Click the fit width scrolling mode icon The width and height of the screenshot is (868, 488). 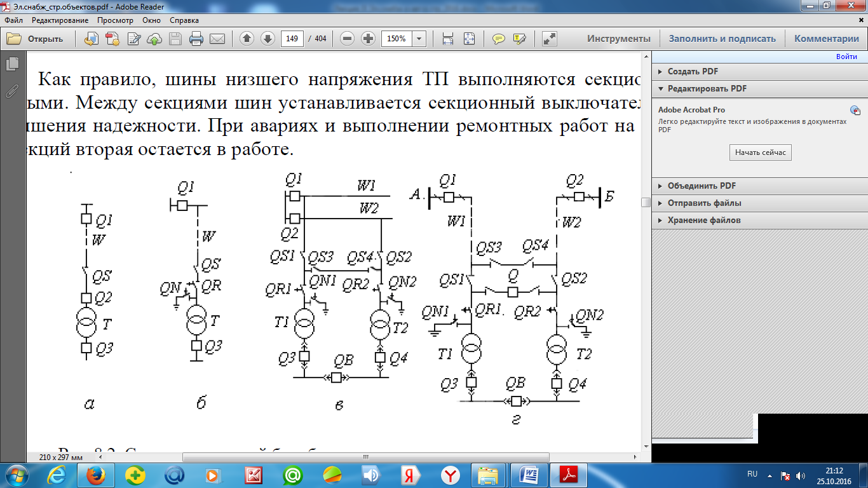pyautogui.click(x=448, y=39)
